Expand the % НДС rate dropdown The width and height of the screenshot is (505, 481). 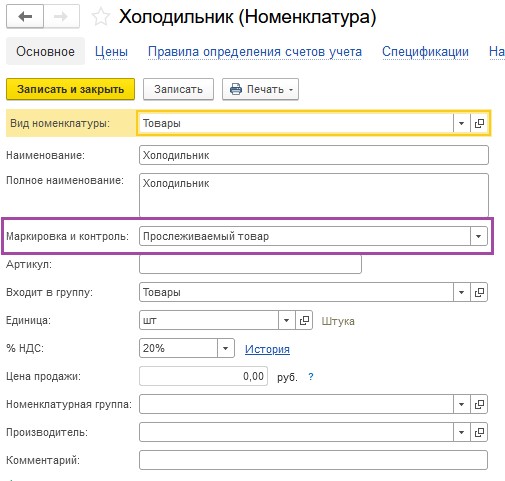(226, 348)
